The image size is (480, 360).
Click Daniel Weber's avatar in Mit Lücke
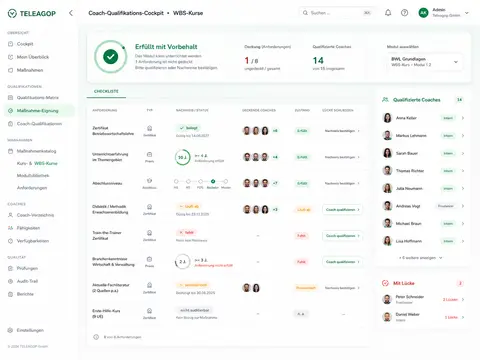[387, 317]
